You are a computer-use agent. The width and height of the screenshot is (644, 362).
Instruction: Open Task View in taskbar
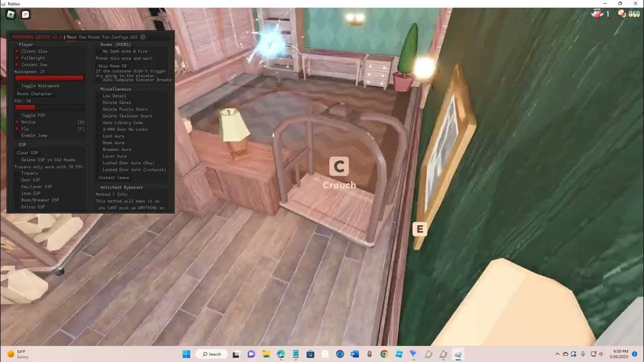click(x=236, y=354)
